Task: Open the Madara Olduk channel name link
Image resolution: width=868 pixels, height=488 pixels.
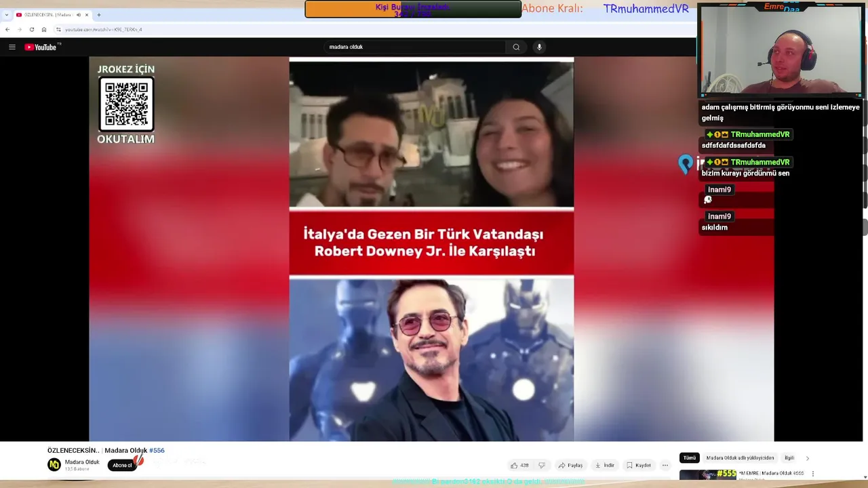Action: click(x=82, y=462)
